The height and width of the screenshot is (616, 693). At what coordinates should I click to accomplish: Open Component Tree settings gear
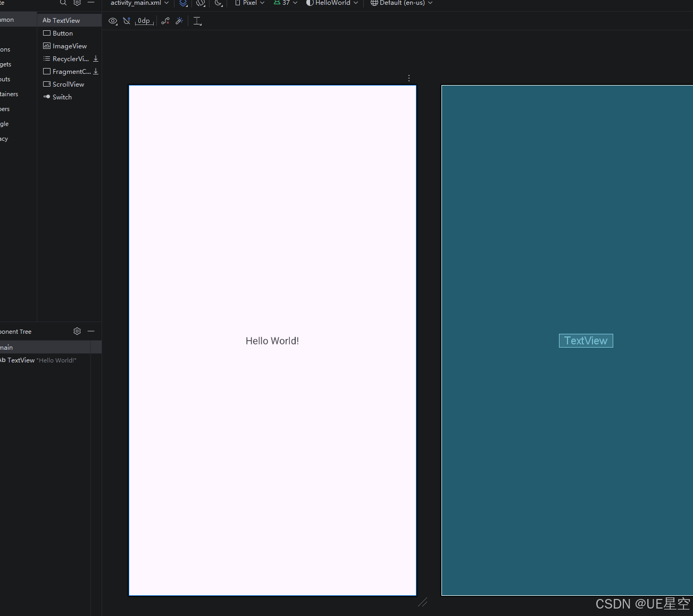(77, 331)
